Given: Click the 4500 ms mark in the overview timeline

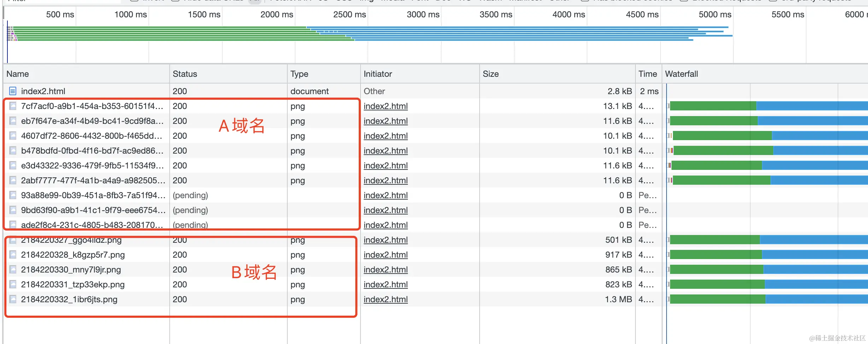Looking at the screenshot, I should 642,15.
